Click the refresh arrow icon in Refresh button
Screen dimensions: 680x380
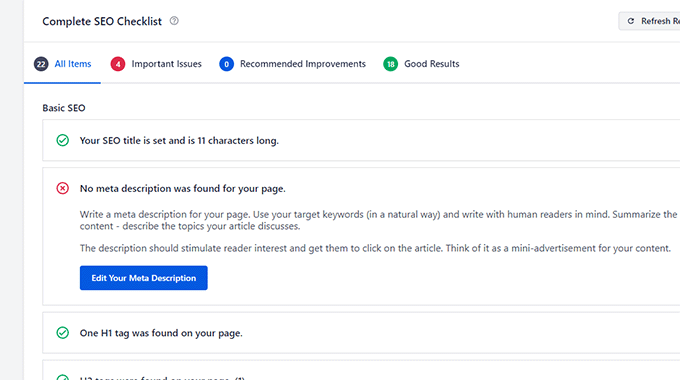tap(631, 21)
